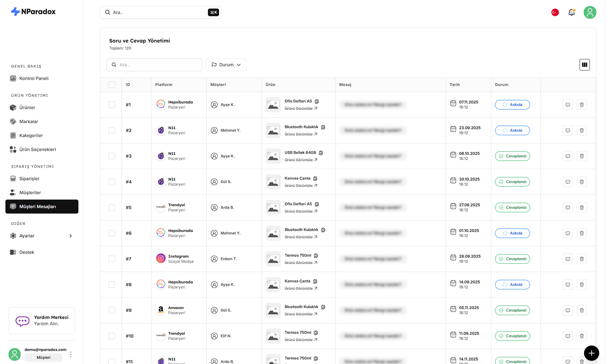The width and height of the screenshot is (607, 364).
Task: Click the Turkish flag language icon
Action: pyautogui.click(x=555, y=12)
